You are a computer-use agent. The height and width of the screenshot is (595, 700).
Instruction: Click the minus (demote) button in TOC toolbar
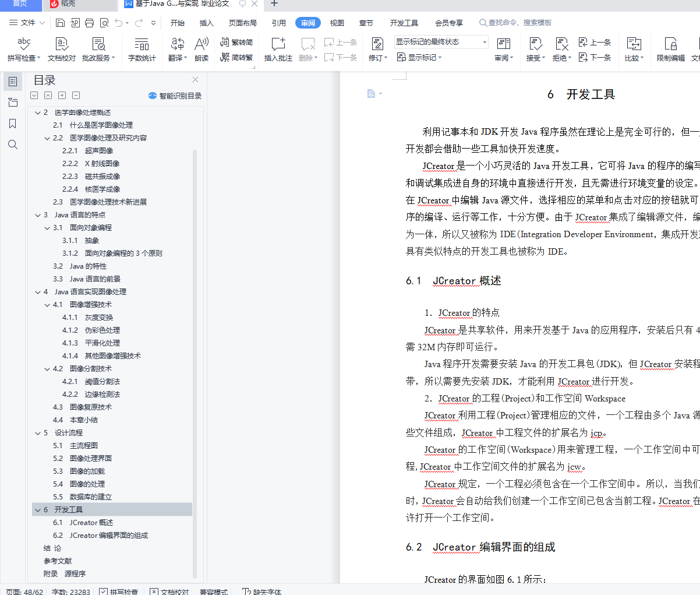point(76,96)
